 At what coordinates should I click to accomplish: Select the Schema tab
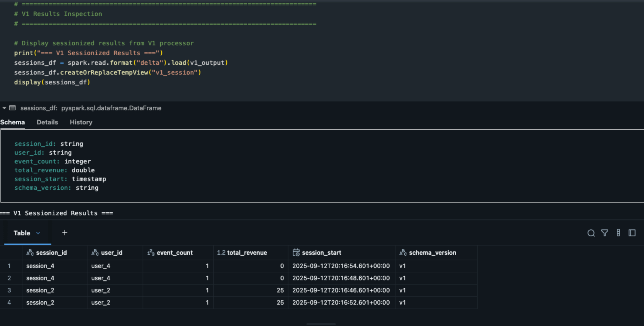click(12, 122)
